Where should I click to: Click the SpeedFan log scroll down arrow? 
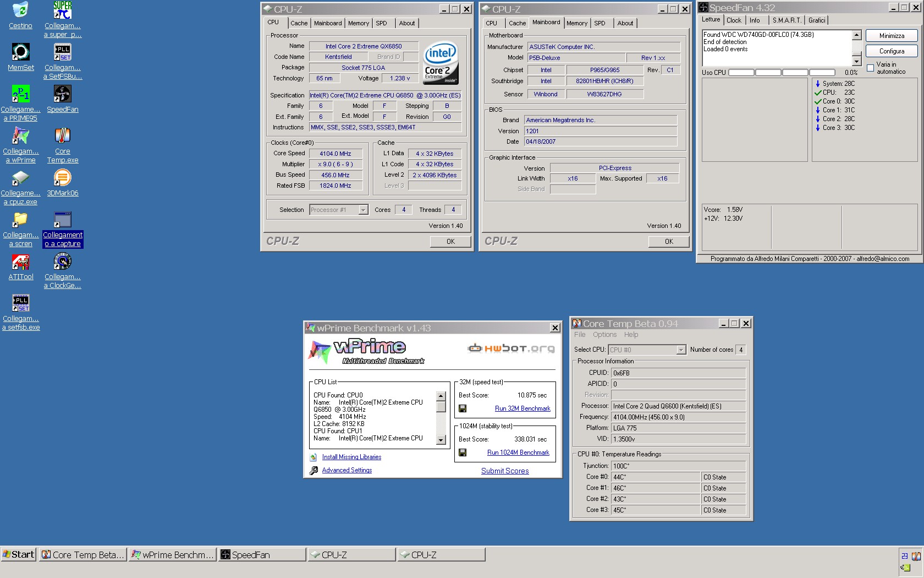point(856,62)
